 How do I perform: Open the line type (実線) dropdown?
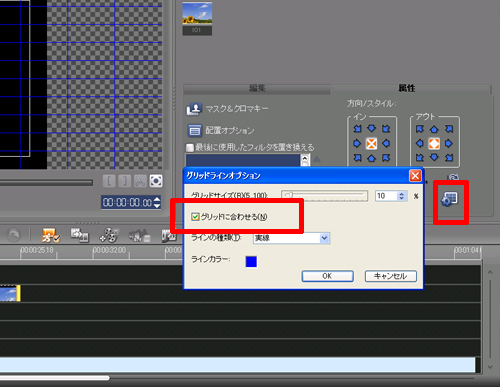pyautogui.click(x=291, y=238)
